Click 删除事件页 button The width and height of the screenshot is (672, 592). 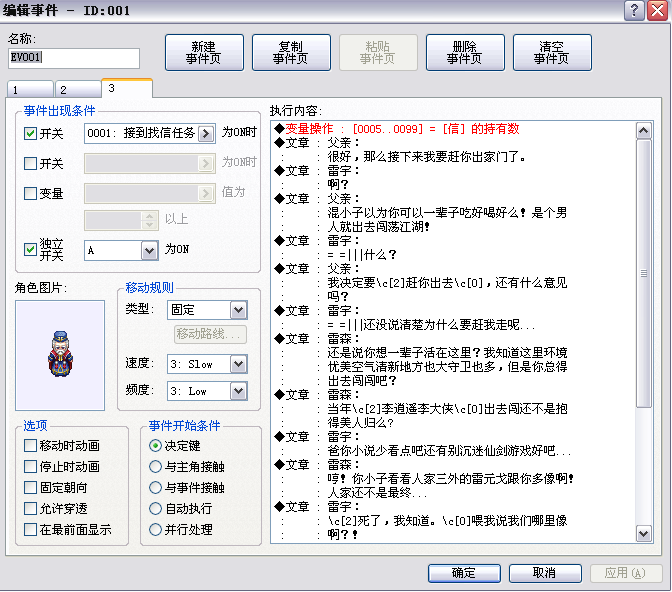(465, 53)
